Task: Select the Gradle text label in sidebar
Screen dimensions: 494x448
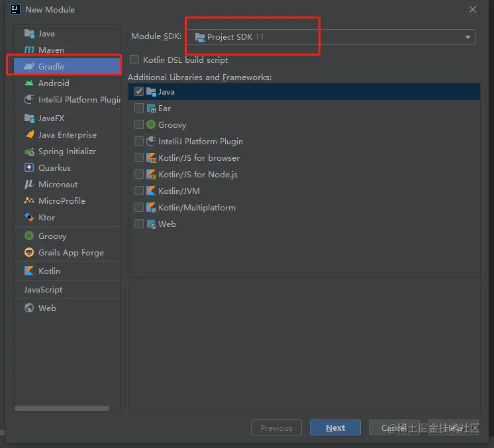Action: coord(52,66)
